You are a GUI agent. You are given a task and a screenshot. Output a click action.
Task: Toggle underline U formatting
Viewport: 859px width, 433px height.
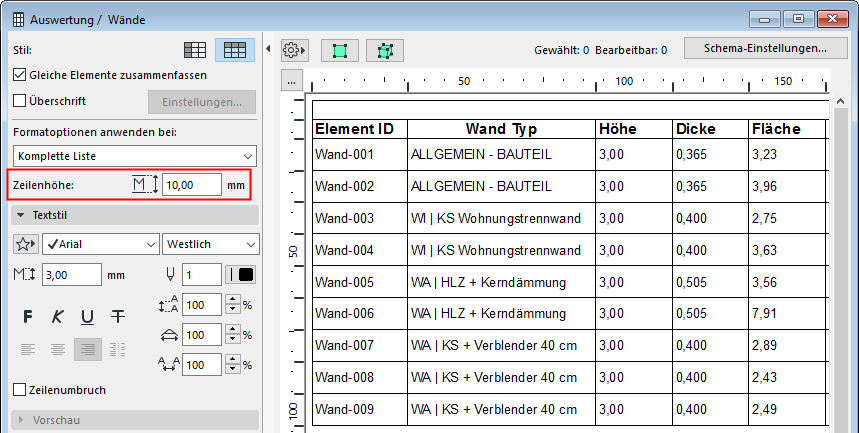pos(87,316)
